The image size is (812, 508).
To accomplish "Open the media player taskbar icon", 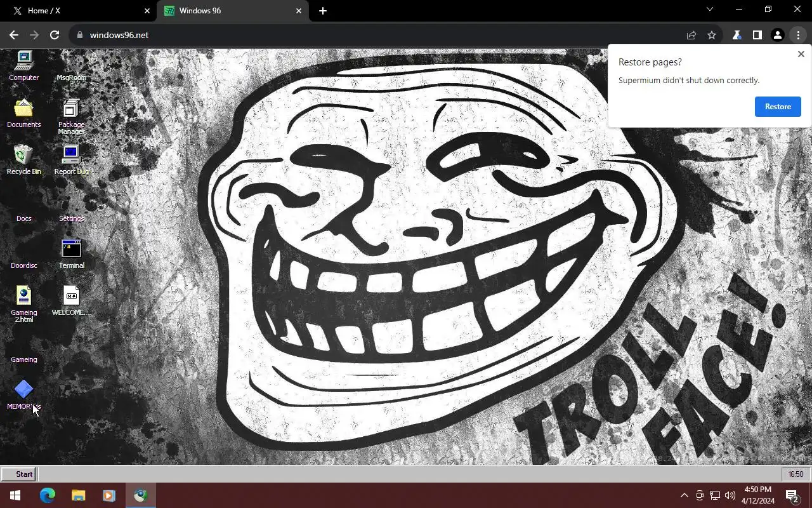I will [108, 495].
